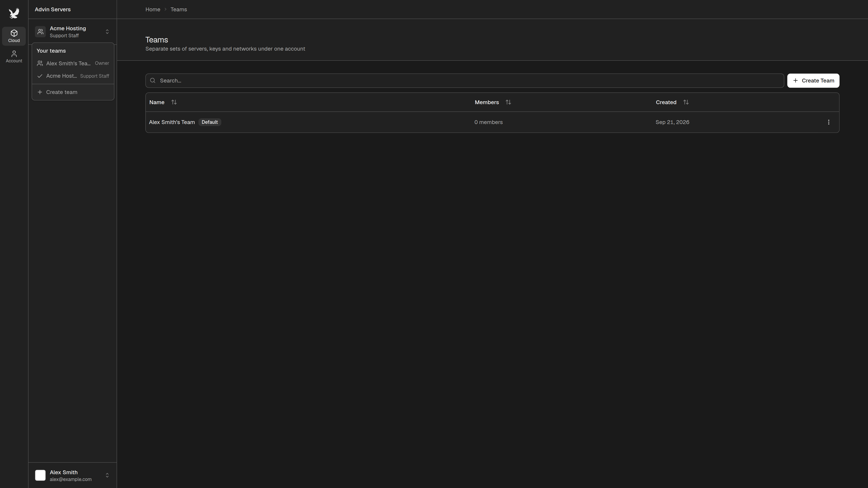Click the Alex Smith user avatar
The height and width of the screenshot is (488, 868).
[40, 475]
